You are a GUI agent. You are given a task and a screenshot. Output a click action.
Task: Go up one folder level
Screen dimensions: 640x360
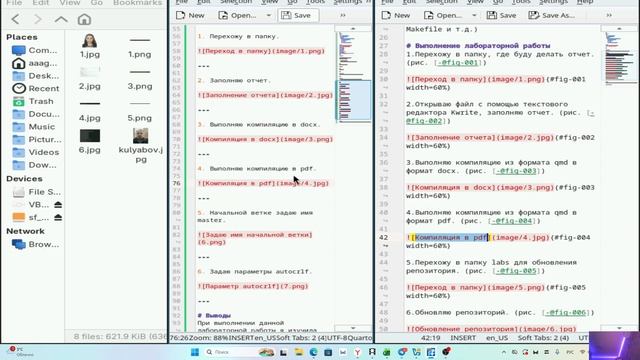[x=61, y=19]
